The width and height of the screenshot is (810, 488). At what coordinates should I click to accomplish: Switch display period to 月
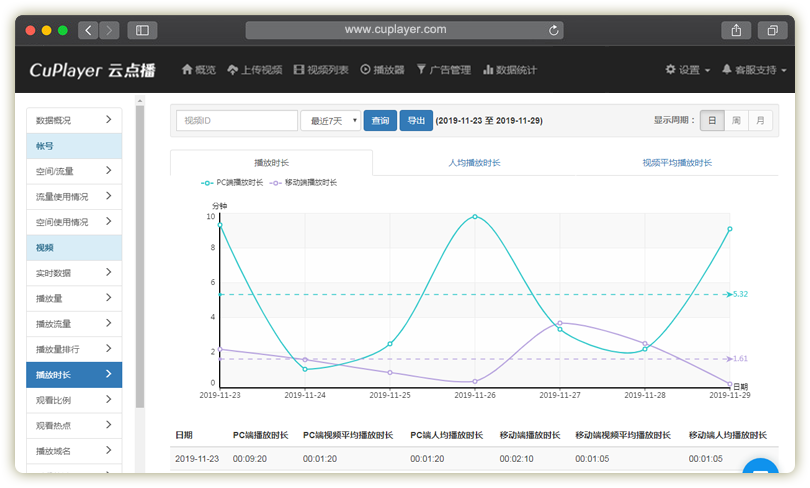(x=761, y=120)
